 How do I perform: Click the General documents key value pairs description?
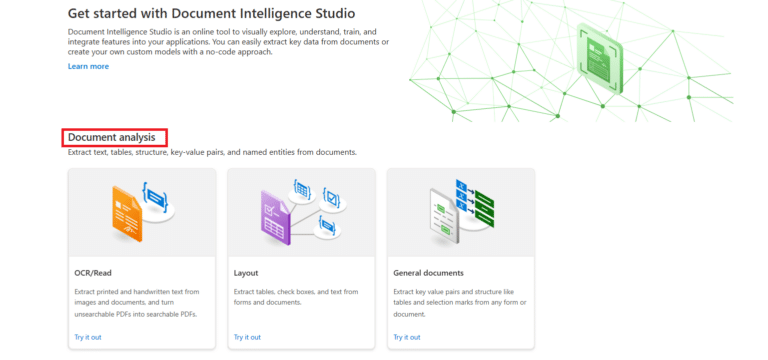click(460, 303)
